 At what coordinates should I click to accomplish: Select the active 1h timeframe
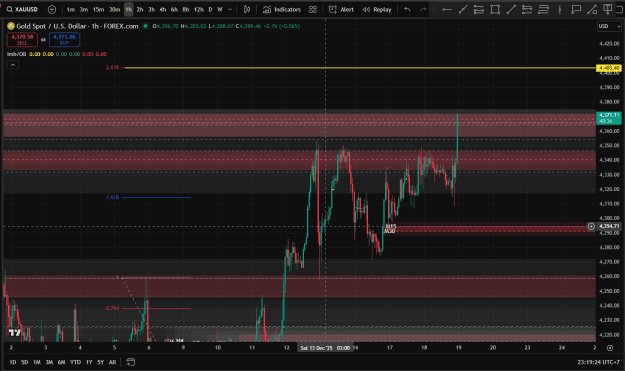coord(128,9)
